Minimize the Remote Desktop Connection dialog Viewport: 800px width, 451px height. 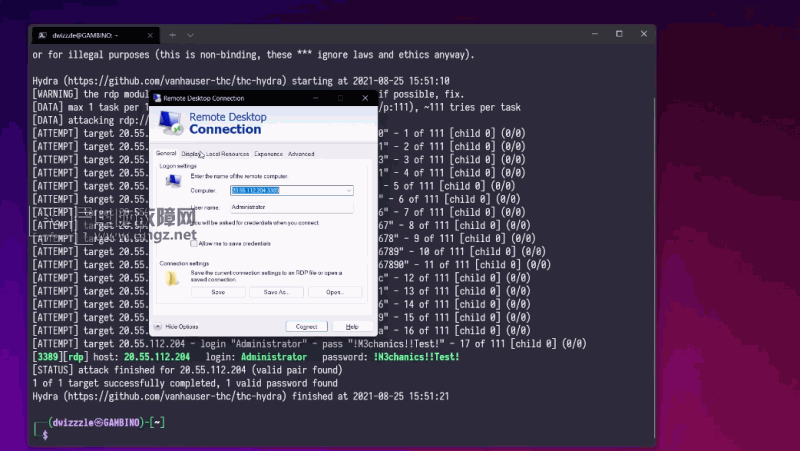pos(316,98)
